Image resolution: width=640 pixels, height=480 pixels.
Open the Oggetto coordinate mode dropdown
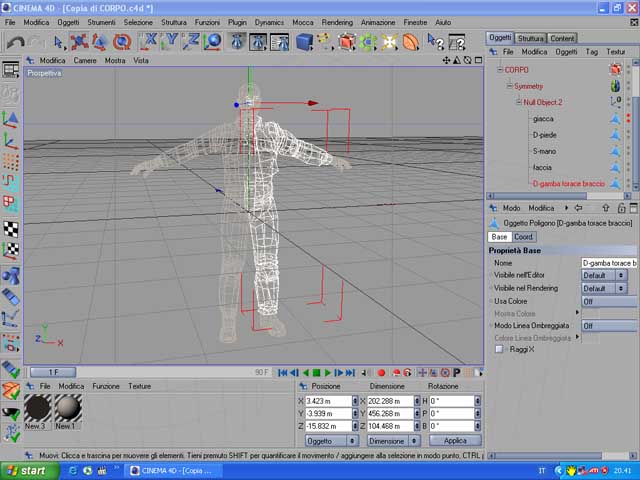332,441
